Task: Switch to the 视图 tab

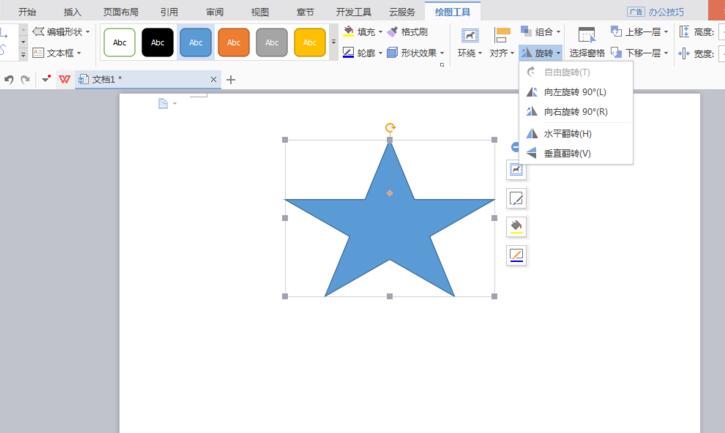Action: (x=260, y=12)
